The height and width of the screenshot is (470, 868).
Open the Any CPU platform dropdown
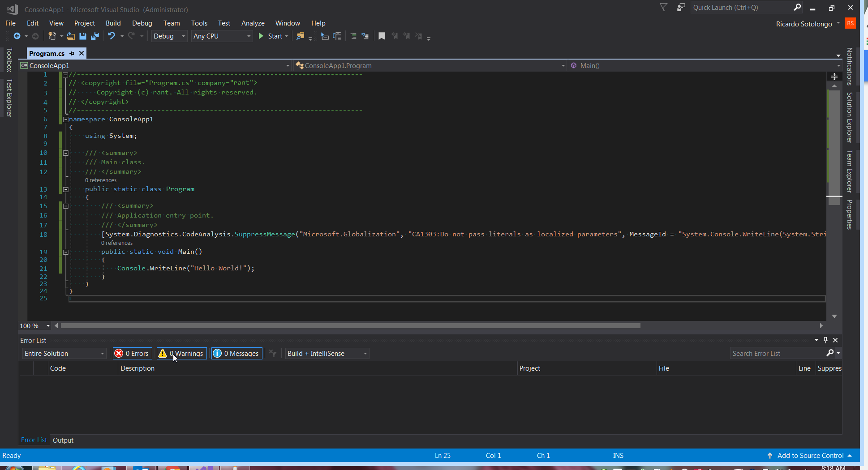coord(222,36)
